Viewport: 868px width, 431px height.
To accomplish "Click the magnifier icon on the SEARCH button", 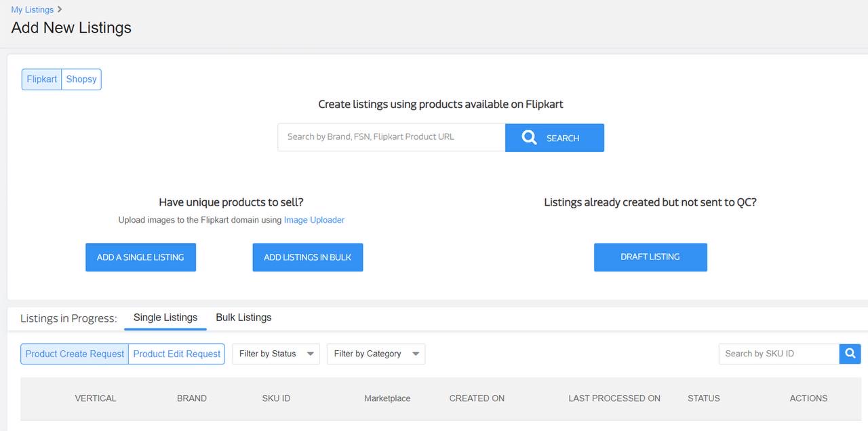I will point(529,137).
